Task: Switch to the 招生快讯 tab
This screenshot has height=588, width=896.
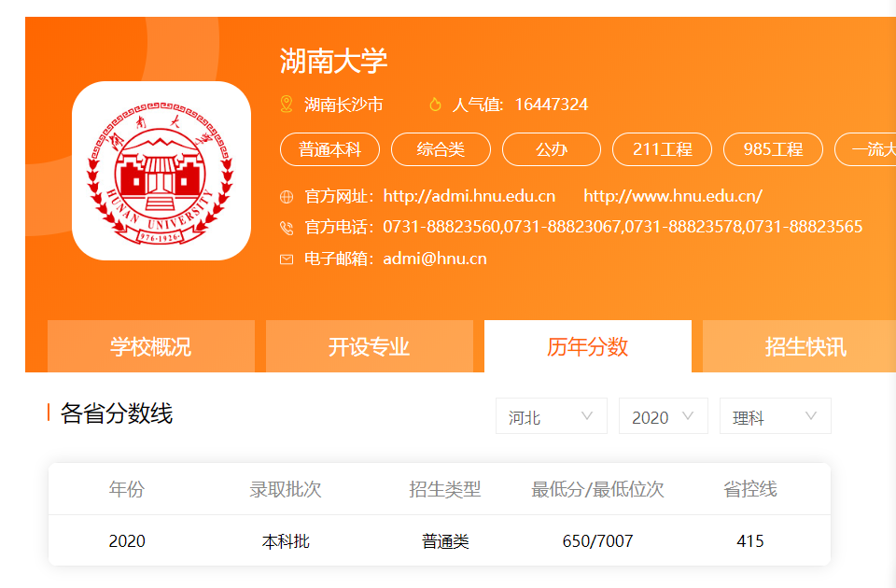Action: [800, 346]
